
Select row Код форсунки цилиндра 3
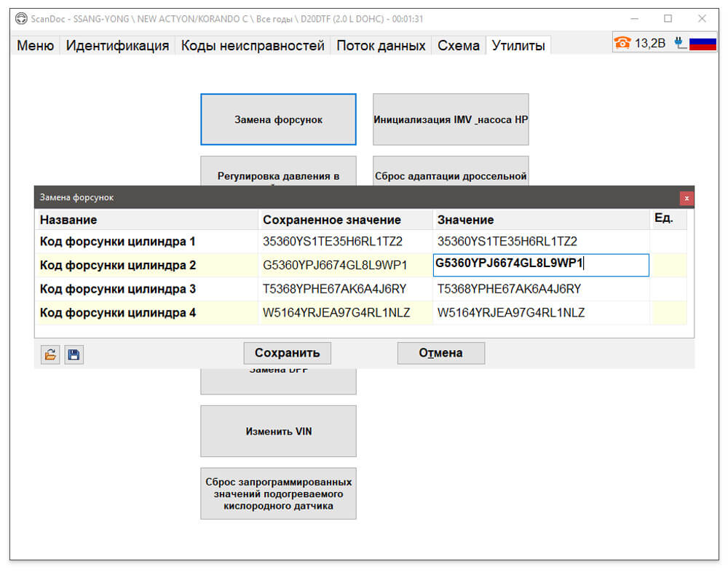361,289
